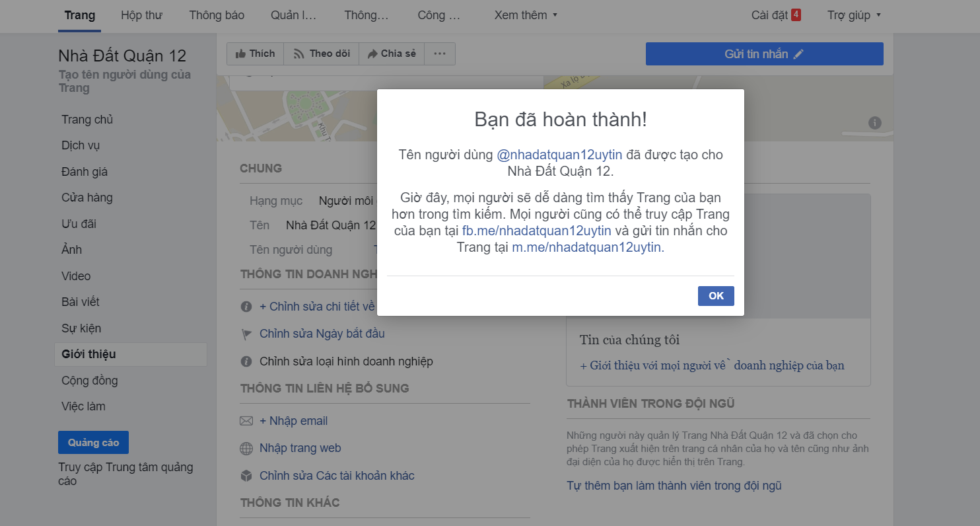The height and width of the screenshot is (526, 980).
Task: Open the Thông báo tab
Action: [217, 15]
